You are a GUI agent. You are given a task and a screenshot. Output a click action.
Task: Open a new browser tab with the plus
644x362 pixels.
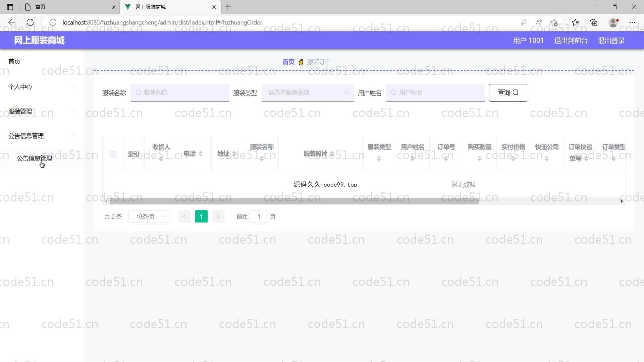(228, 7)
